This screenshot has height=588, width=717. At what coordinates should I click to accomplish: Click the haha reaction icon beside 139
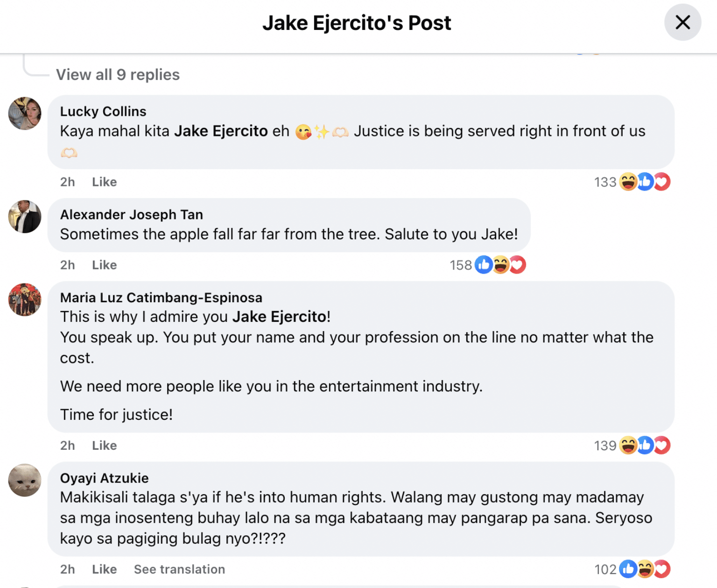(629, 446)
